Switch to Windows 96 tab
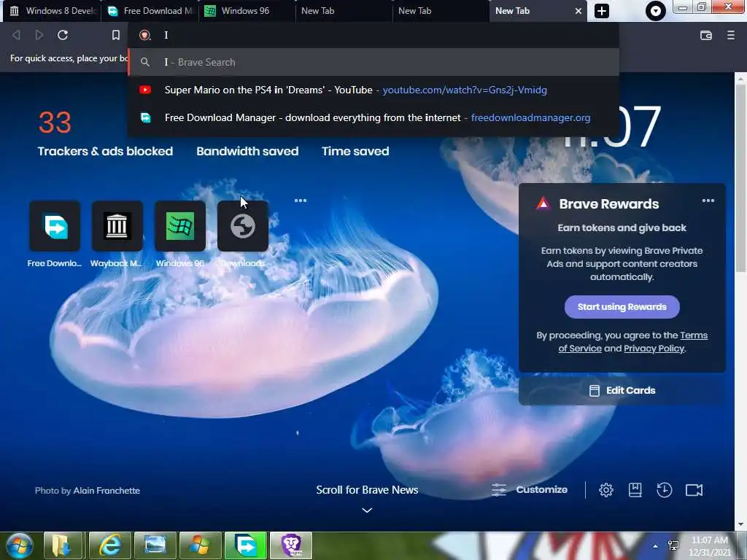Image resolution: width=747 pixels, height=560 pixels. (x=247, y=11)
